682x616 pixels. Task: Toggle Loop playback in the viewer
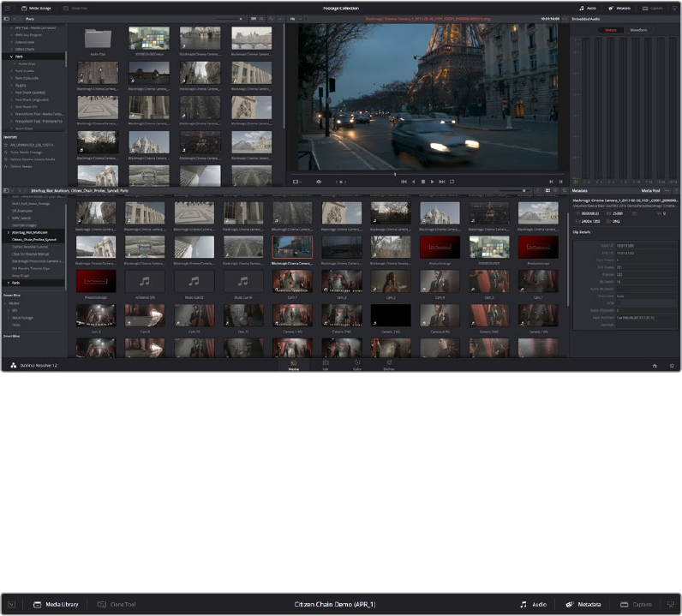pyautogui.click(x=452, y=182)
